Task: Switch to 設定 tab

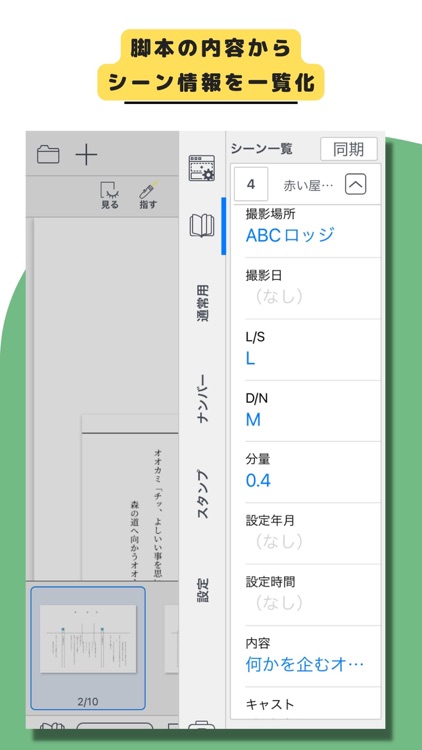Action: (203, 590)
